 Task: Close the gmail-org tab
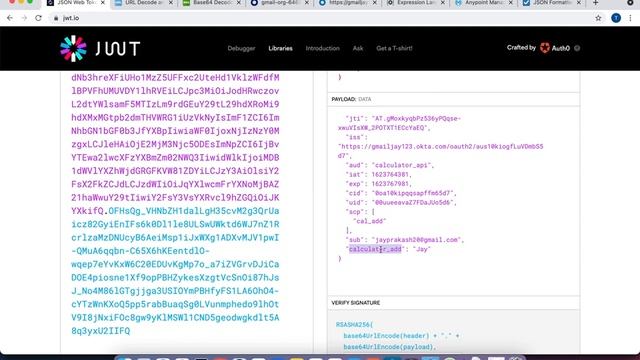[307, 3]
